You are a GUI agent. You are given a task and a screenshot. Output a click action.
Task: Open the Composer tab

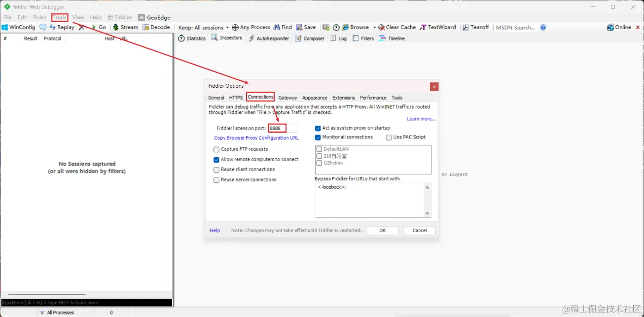coord(310,38)
